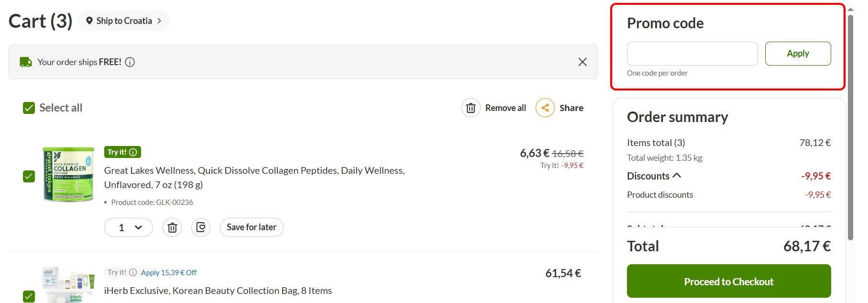868x303 pixels.
Task: Click the Try it! badge info icon
Action: 133,152
